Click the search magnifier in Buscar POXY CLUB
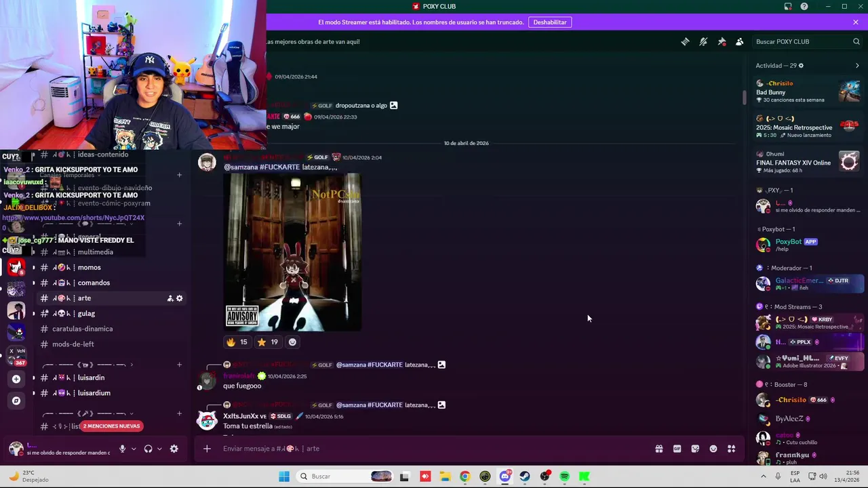 click(x=856, y=41)
